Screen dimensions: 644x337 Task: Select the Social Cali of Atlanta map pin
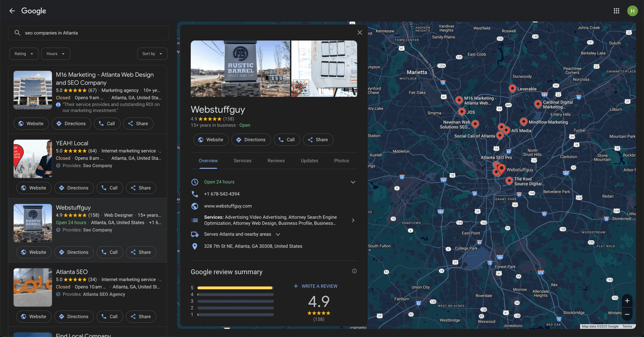(500, 135)
